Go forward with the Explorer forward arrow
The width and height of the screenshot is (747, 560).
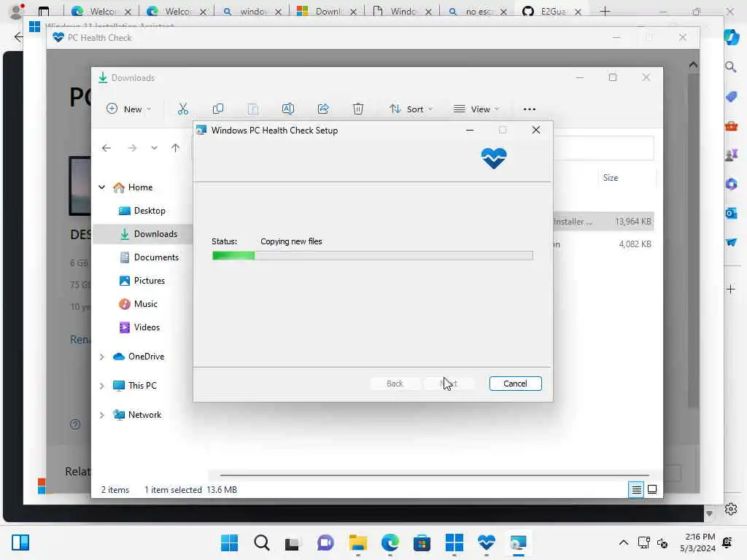(132, 148)
